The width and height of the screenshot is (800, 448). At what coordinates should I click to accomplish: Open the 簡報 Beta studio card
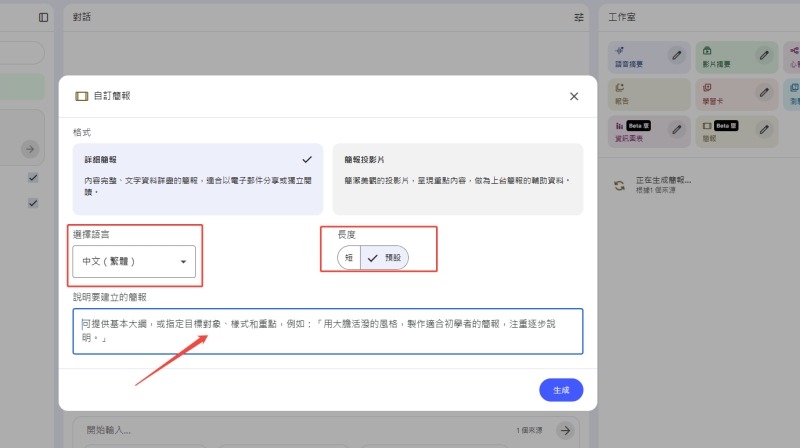click(x=736, y=132)
